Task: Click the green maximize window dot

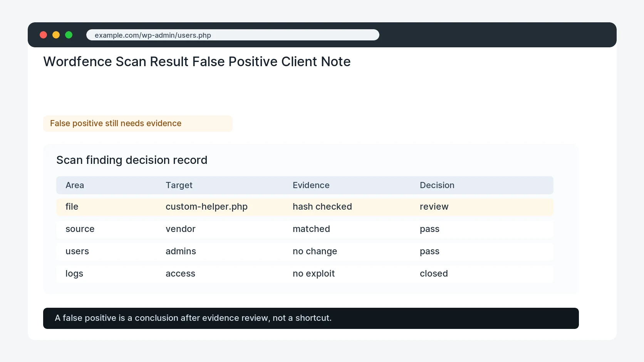Action: click(69, 35)
